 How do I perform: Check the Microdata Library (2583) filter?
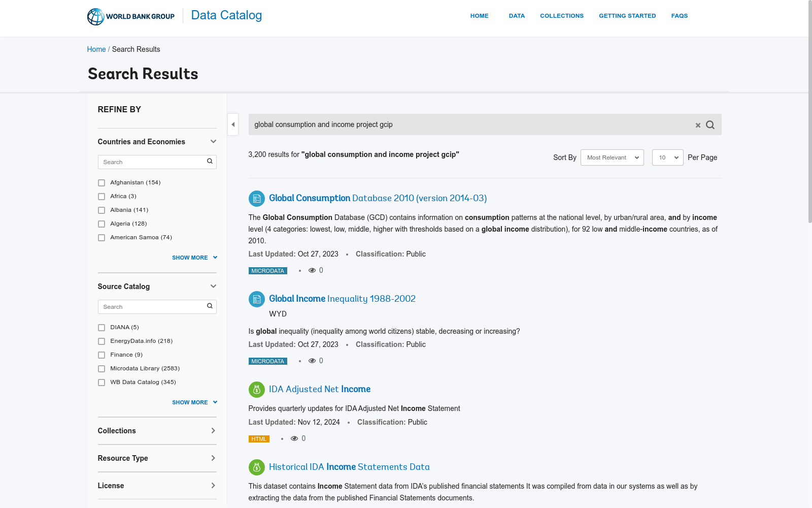(x=101, y=369)
